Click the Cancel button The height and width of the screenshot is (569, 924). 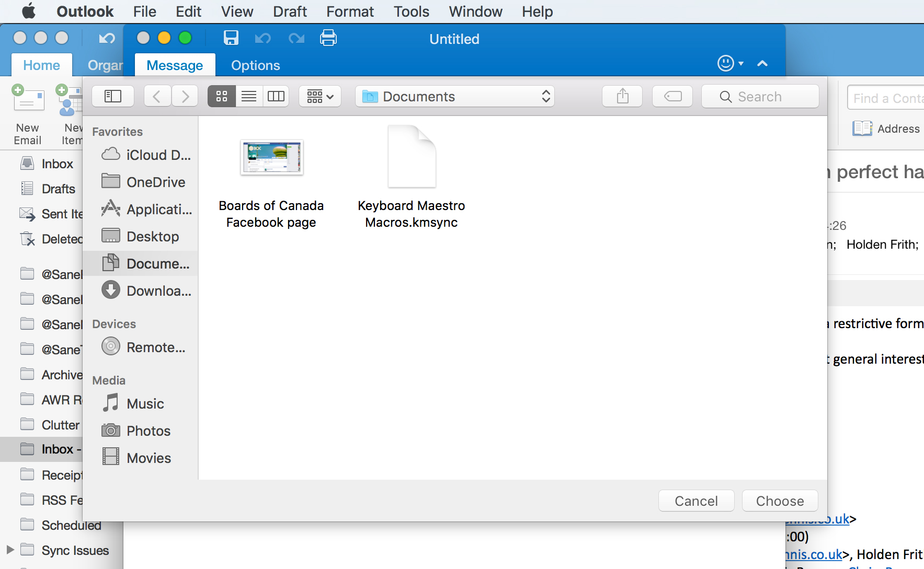[x=696, y=501]
